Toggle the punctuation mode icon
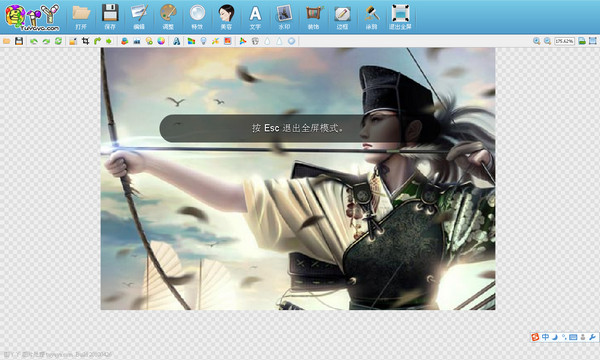 coord(564,337)
